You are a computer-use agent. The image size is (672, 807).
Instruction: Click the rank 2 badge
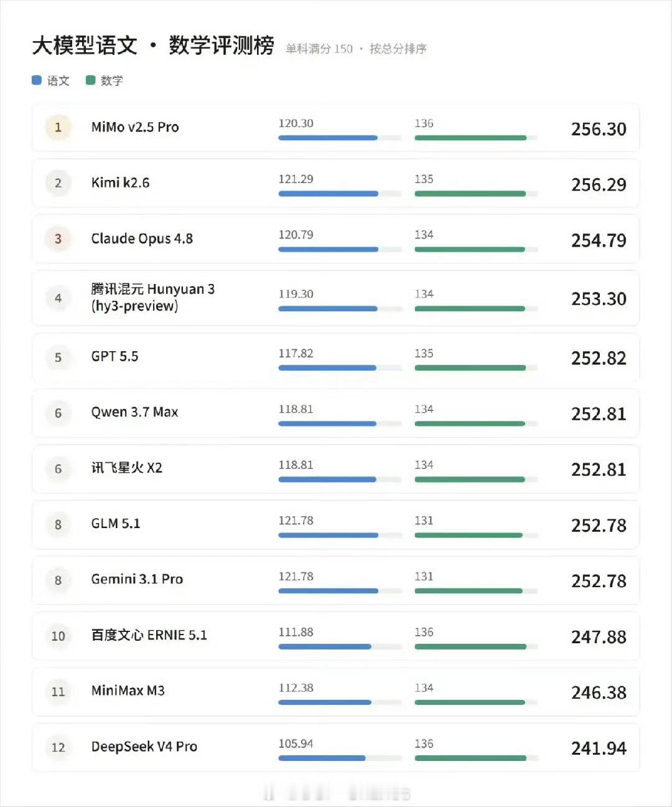(58, 183)
